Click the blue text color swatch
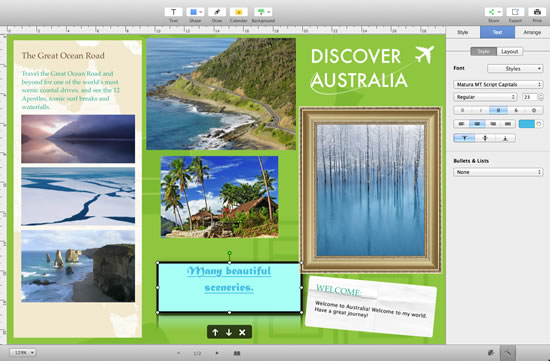The height and width of the screenshot is (361, 550). click(526, 124)
